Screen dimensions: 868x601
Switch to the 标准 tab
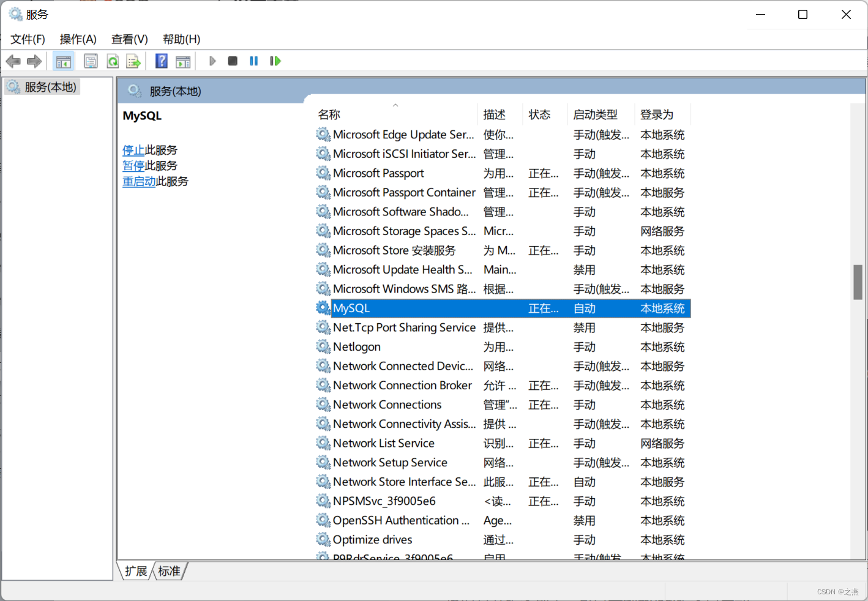click(x=169, y=570)
